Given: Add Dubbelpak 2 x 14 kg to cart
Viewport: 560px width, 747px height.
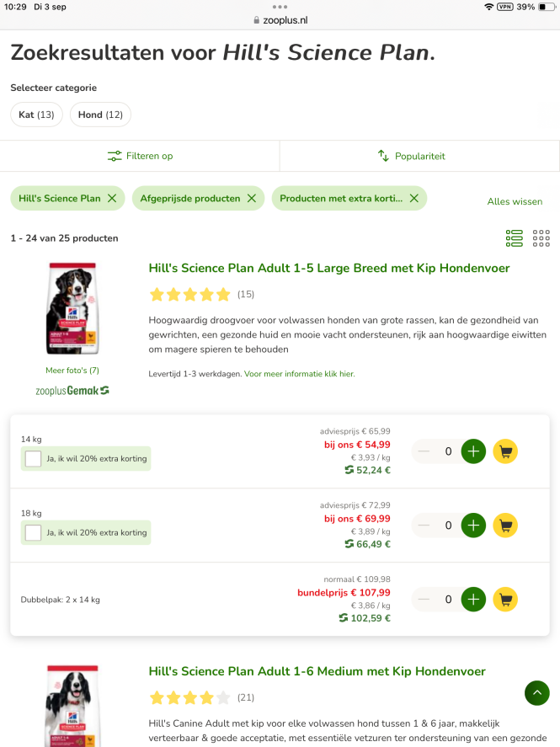Looking at the screenshot, I should (x=505, y=600).
